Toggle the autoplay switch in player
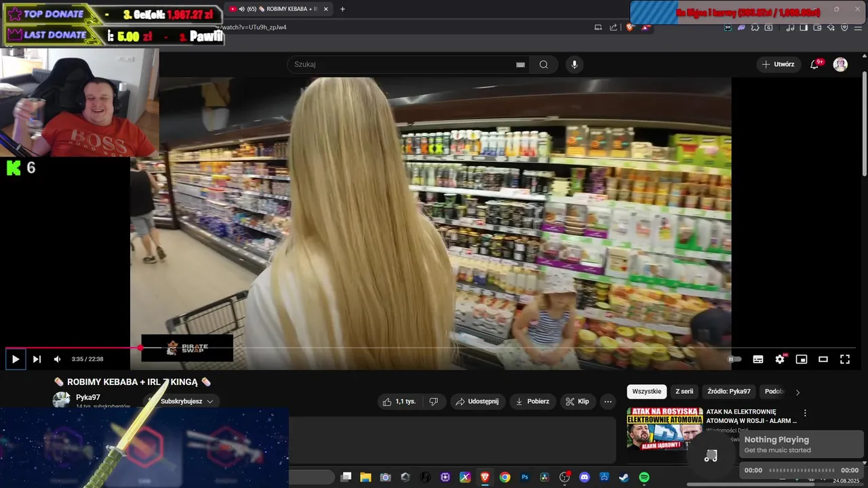This screenshot has width=868, height=488. pos(735,359)
